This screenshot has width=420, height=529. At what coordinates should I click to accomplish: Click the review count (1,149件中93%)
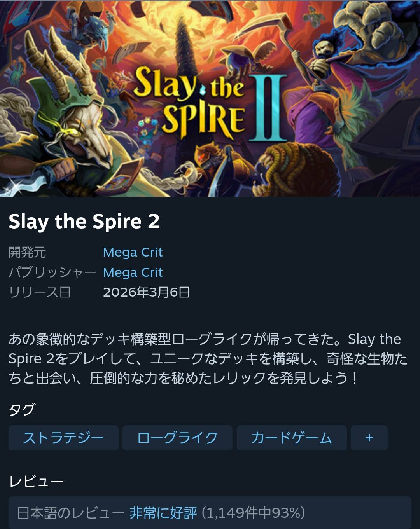(x=253, y=513)
